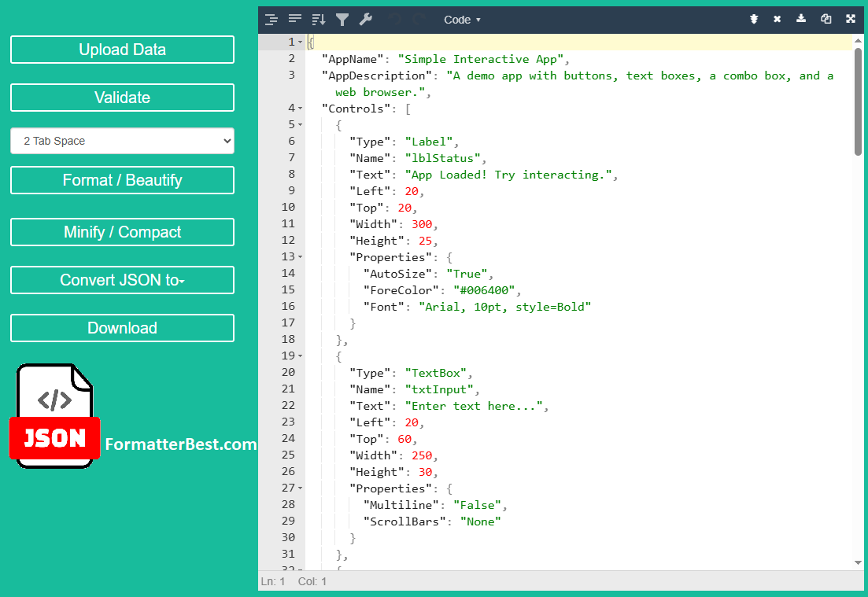Image resolution: width=868 pixels, height=597 pixels.
Task: Open the Convert JSON to dropdown
Action: [122, 280]
